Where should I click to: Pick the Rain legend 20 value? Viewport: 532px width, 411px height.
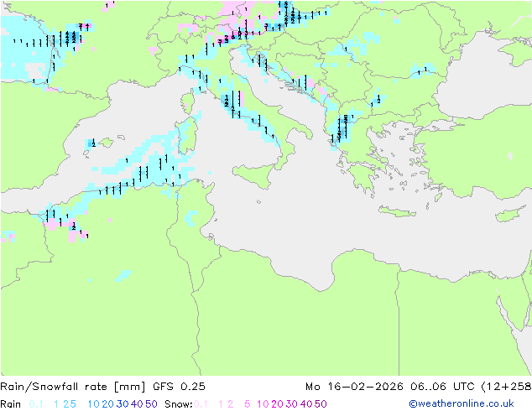[x=108, y=404]
